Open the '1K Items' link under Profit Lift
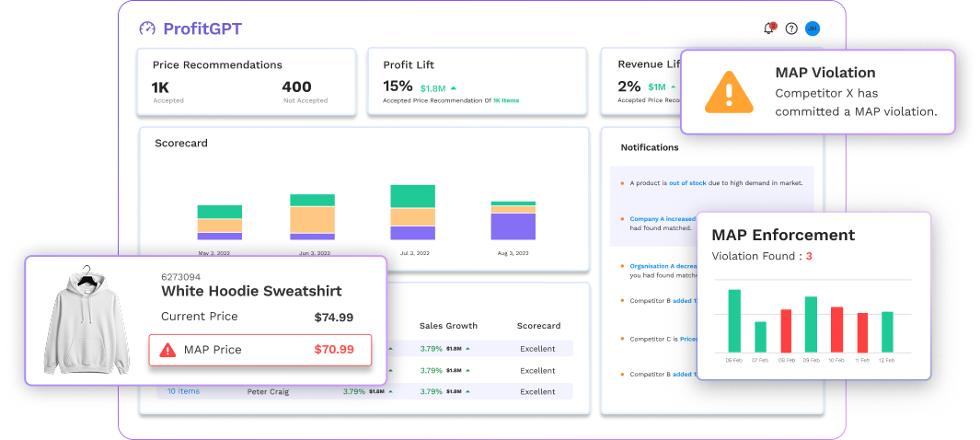Screen dimensions: 980x440 [x=505, y=100]
